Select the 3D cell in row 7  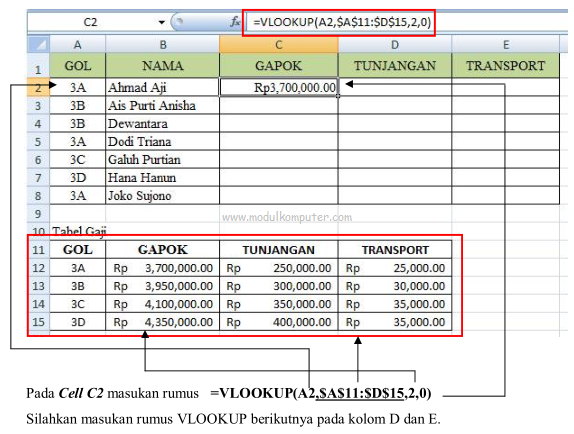[78, 177]
